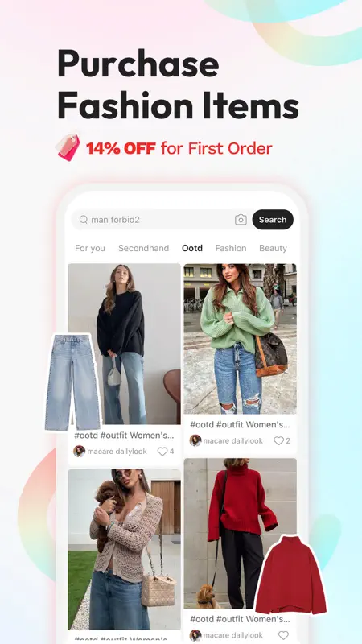Tap the red price tag discount icon
Viewport: 362px width, 644px height.
point(68,147)
